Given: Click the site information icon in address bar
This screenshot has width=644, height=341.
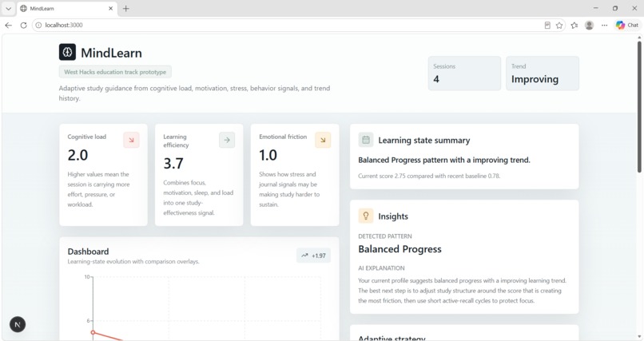Looking at the screenshot, I should pyautogui.click(x=38, y=25).
